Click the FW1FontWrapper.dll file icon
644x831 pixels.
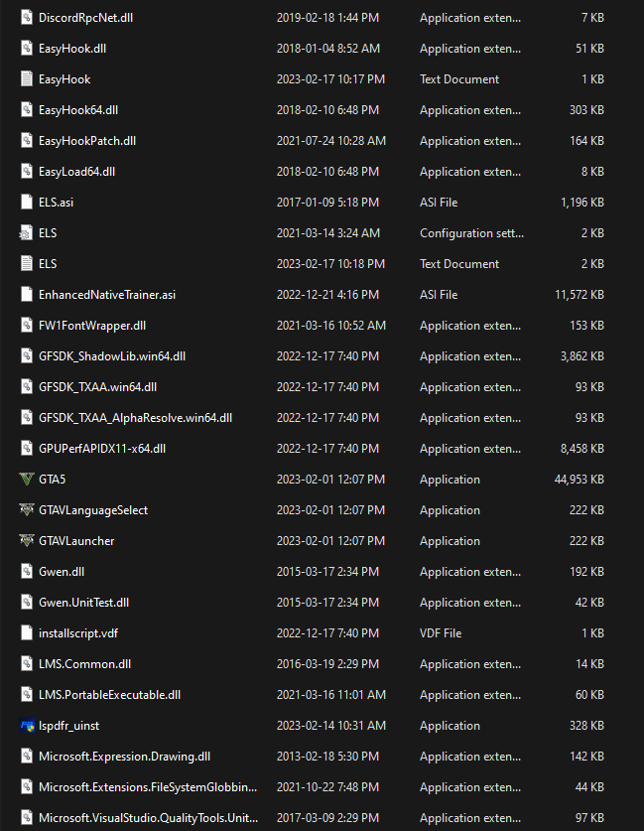[27, 325]
